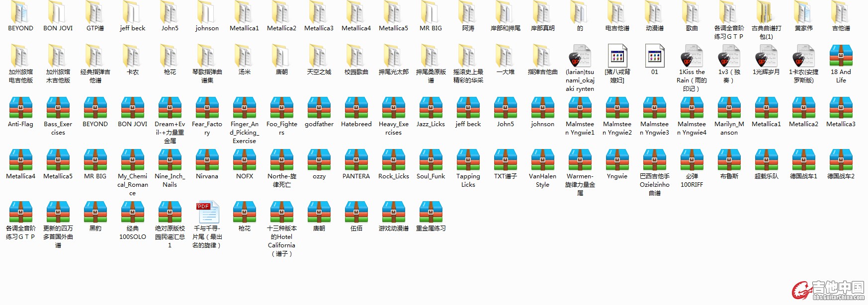Click the 岸部真明 folder icon
Image resolution: width=868 pixels, height=305 pixels.
[x=542, y=12]
